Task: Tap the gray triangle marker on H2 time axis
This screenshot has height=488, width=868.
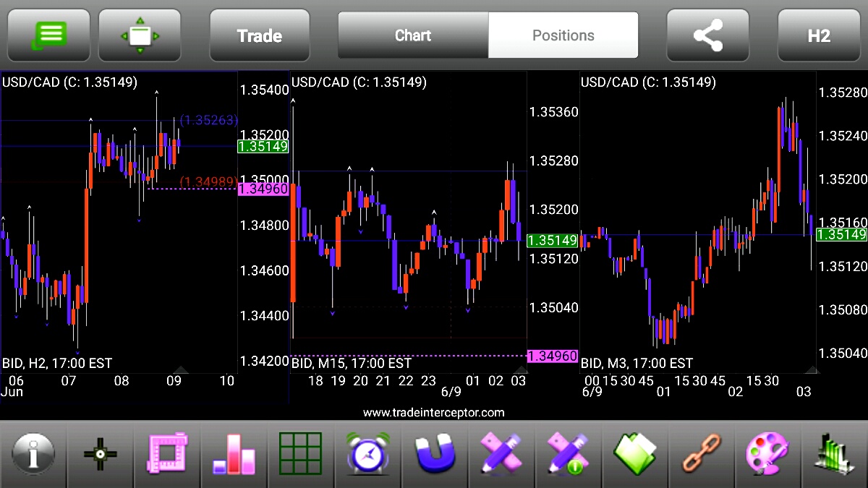Action: coord(181,370)
